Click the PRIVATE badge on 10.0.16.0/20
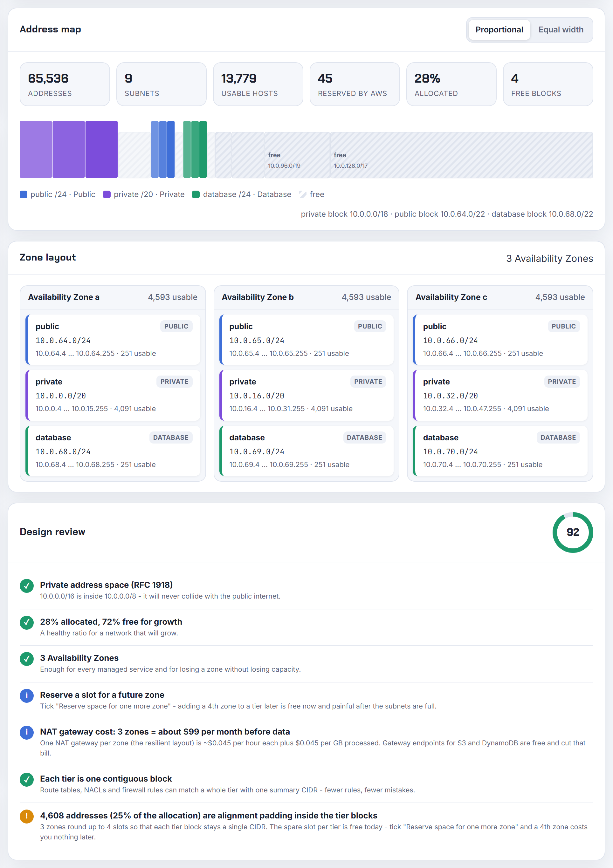 click(x=368, y=382)
